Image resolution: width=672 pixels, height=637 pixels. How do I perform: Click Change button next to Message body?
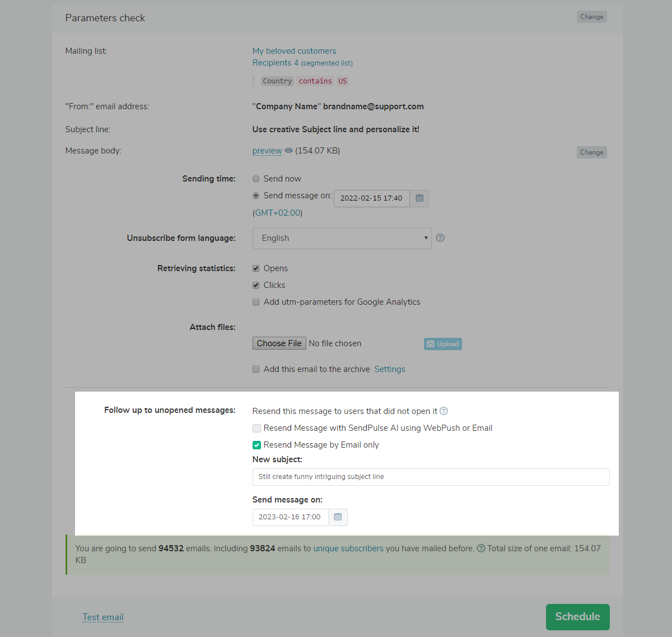point(591,152)
